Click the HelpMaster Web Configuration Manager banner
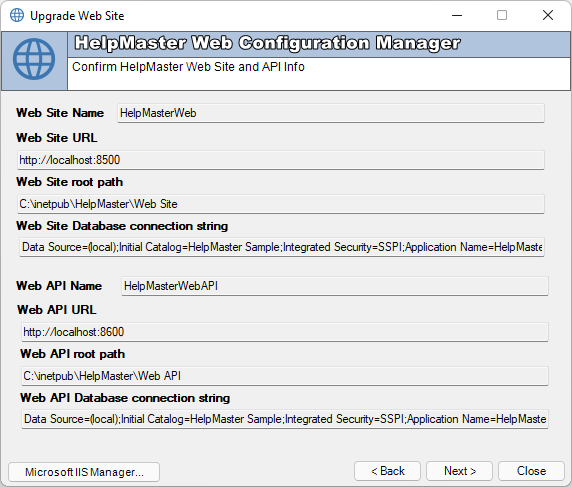The width and height of the screenshot is (572, 487). [x=267, y=43]
